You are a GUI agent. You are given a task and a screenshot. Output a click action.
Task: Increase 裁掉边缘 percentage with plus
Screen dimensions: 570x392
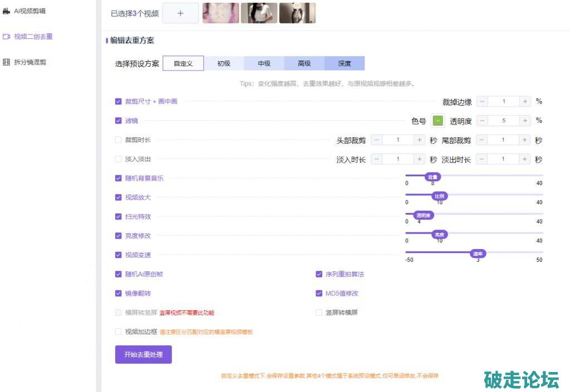pyautogui.click(x=525, y=102)
